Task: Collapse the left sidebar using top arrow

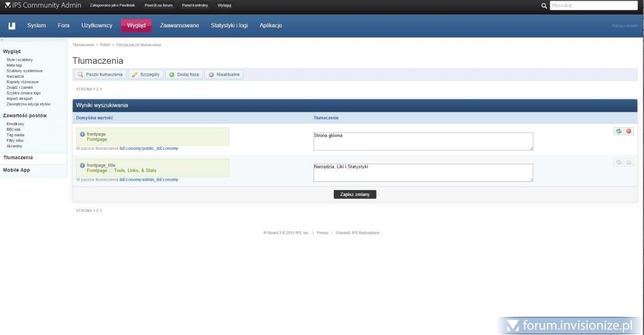Action: point(2,40)
